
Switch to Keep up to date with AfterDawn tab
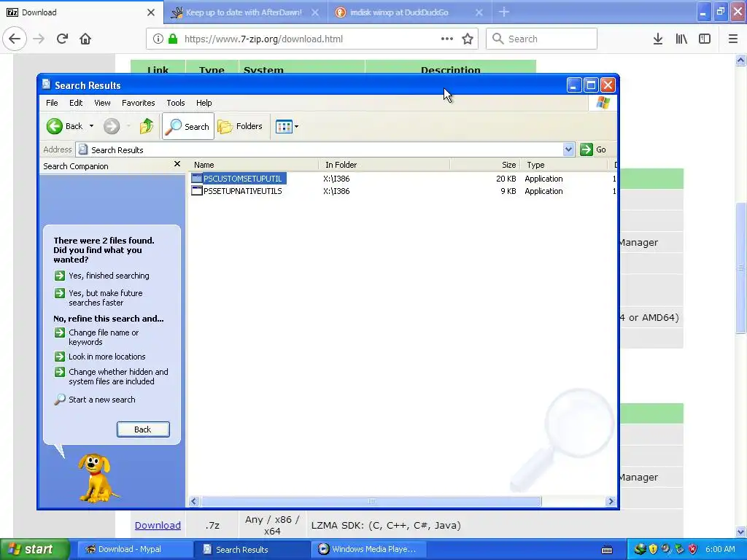(244, 12)
